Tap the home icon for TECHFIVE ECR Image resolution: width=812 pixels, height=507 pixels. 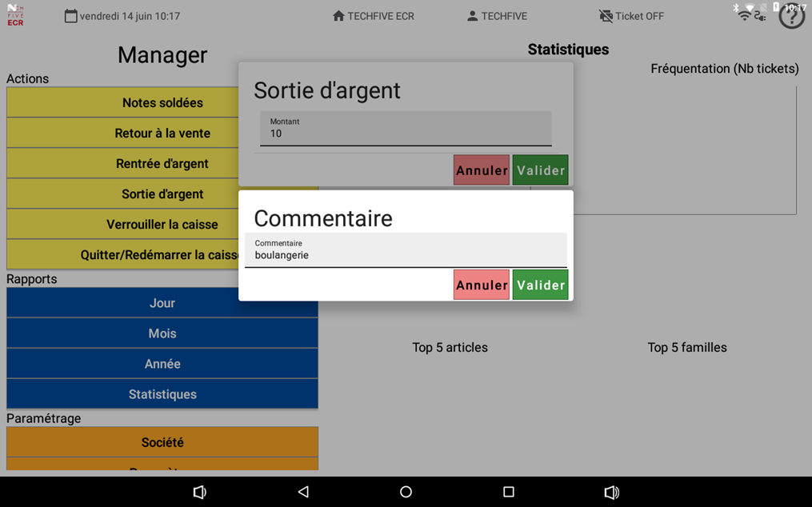click(x=338, y=16)
